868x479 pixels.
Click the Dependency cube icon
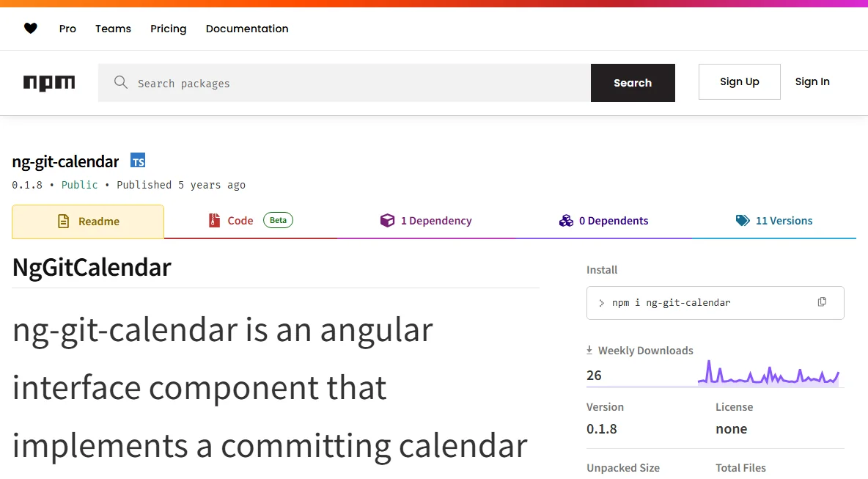click(x=388, y=220)
